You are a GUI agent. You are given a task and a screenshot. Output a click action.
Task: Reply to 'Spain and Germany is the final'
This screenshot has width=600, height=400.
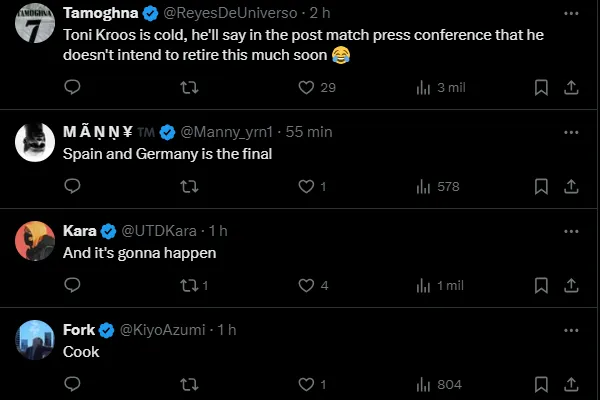point(72,186)
